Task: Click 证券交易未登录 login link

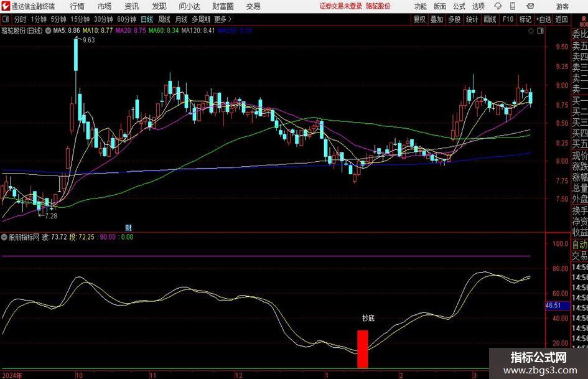Action: point(341,6)
